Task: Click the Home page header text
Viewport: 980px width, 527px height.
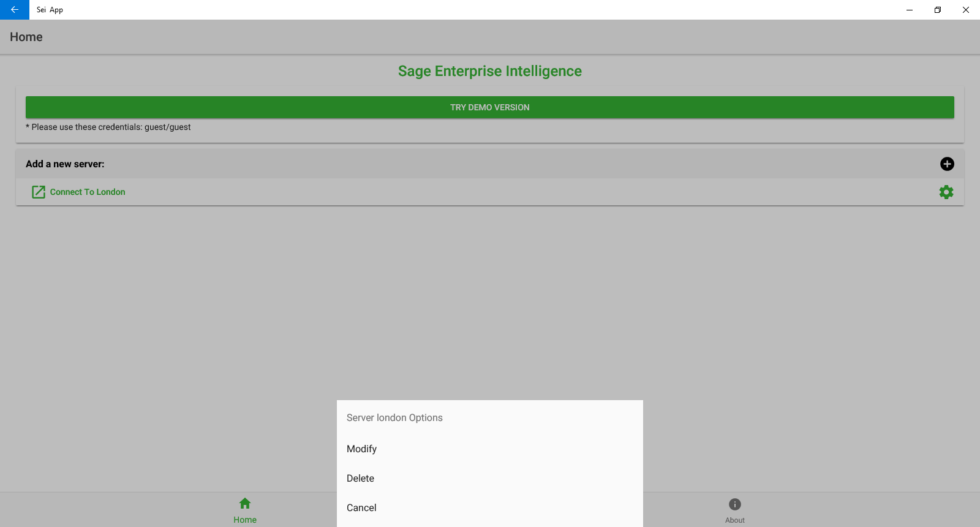Action: (x=26, y=37)
